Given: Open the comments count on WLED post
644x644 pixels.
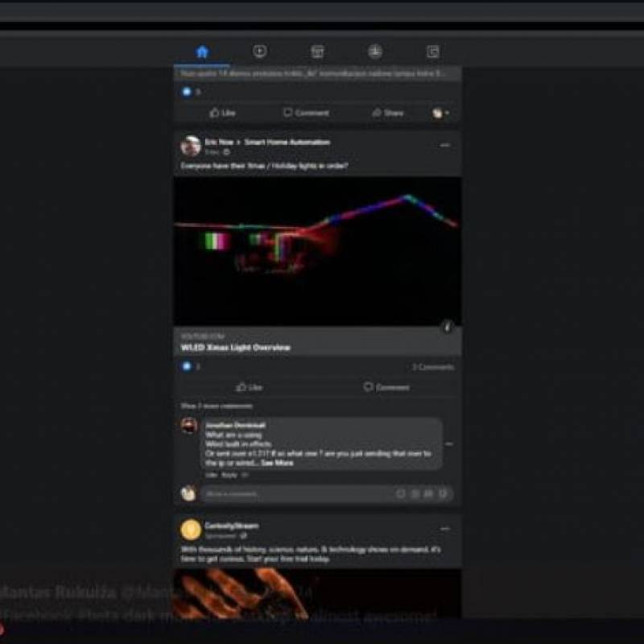Looking at the screenshot, I should click(x=433, y=367).
